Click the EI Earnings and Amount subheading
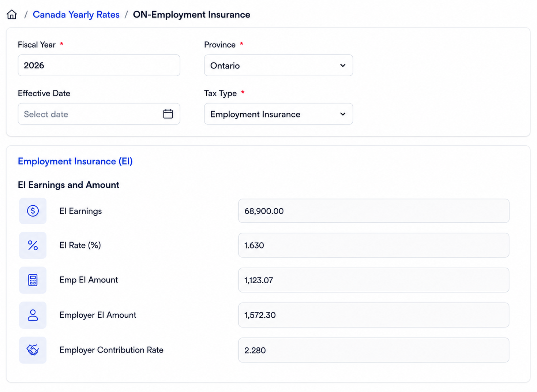The height and width of the screenshot is (392, 537). 68,185
